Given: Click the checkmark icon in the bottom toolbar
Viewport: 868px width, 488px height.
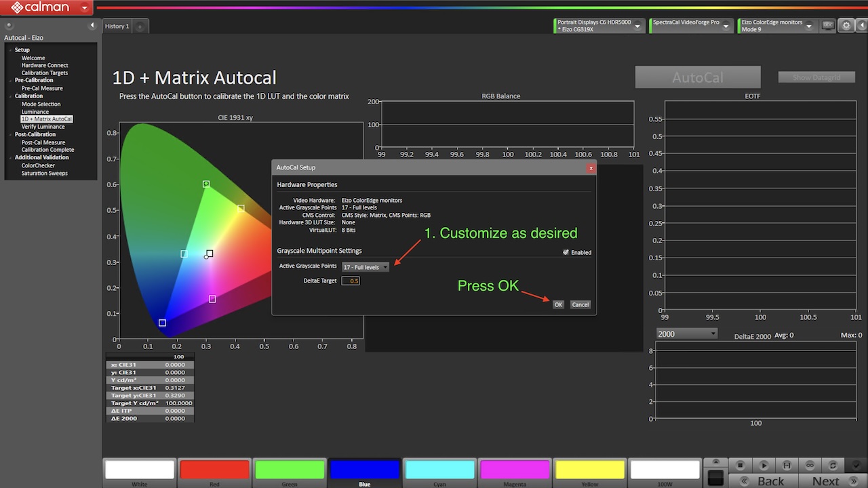Looking at the screenshot, I should click(856, 466).
